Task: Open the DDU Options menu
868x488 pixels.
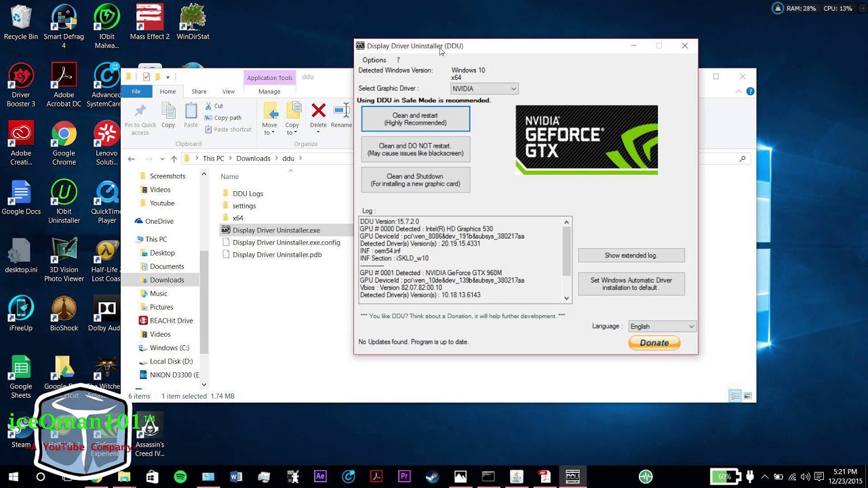Action: 374,60
